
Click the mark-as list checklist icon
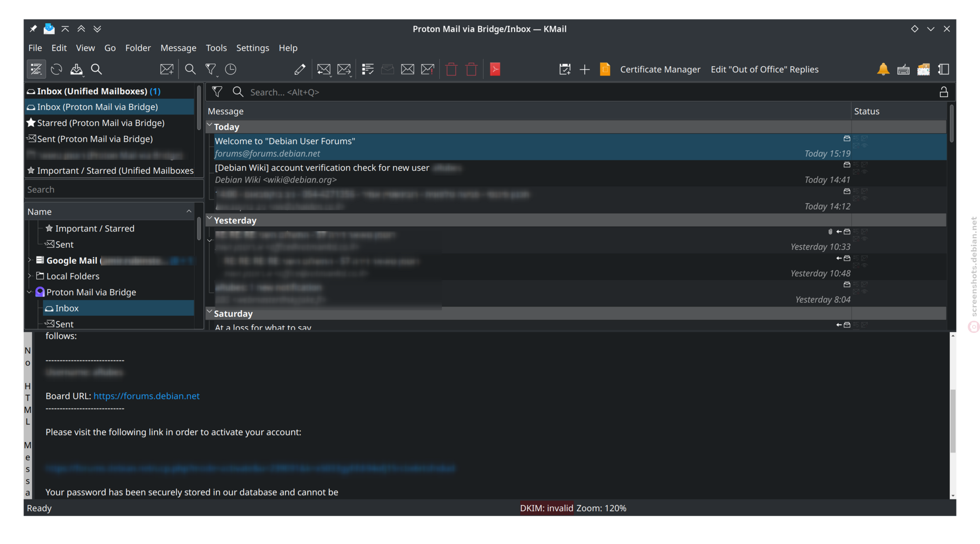pos(367,70)
